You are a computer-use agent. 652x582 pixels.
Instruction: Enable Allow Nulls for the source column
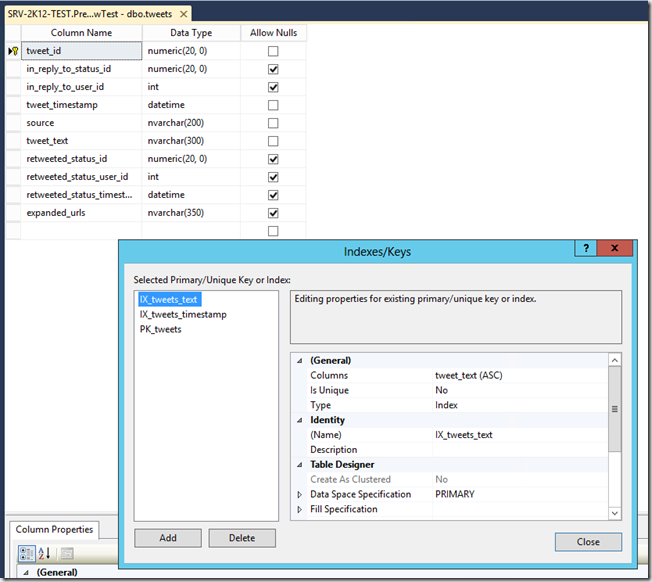pos(273,123)
